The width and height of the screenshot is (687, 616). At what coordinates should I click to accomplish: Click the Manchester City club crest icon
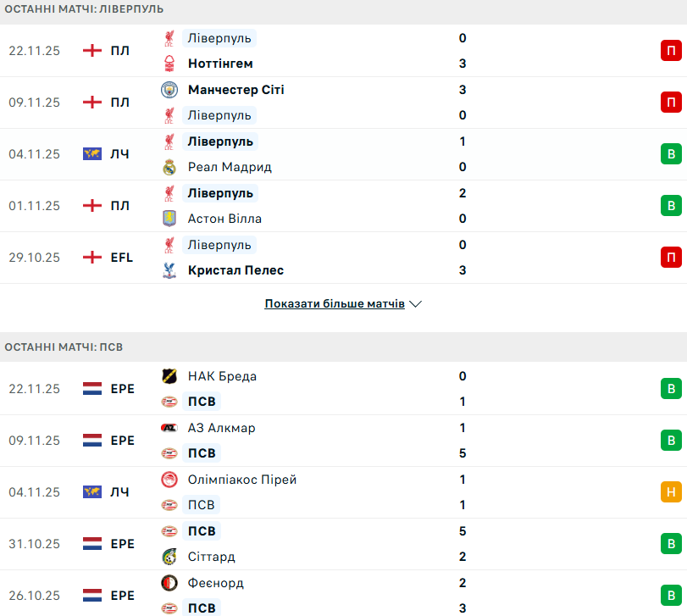(170, 90)
